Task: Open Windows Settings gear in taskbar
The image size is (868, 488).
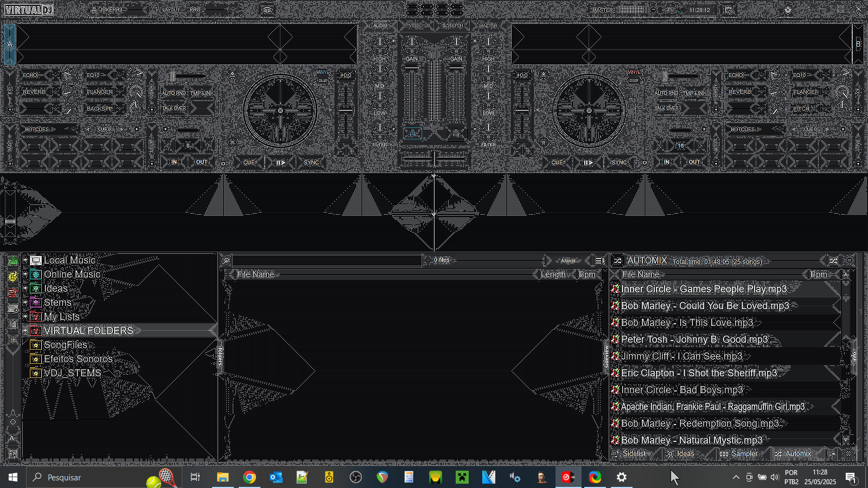Action: [622, 477]
